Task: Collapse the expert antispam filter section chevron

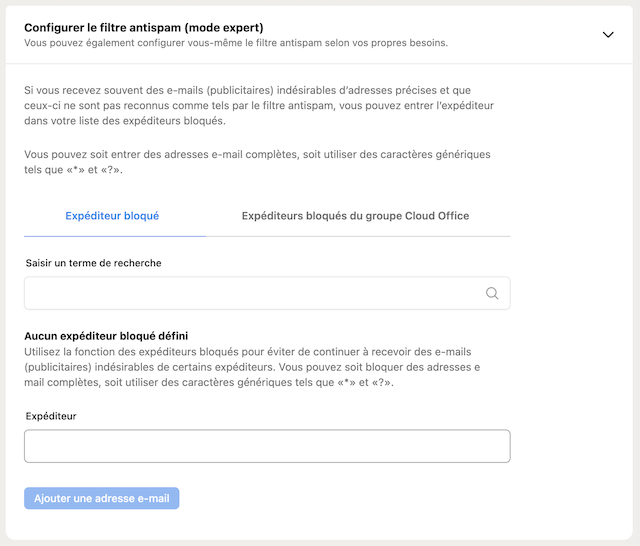Action: [608, 35]
